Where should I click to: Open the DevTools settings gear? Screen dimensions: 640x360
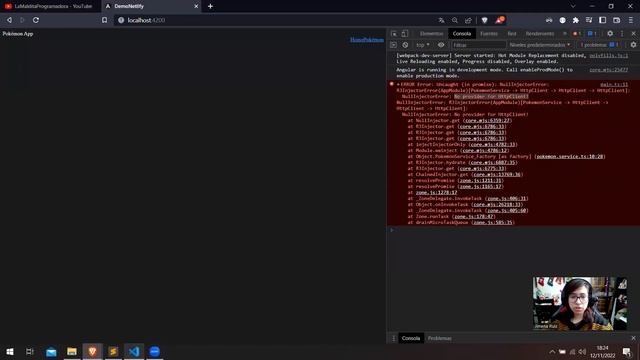pos(610,33)
